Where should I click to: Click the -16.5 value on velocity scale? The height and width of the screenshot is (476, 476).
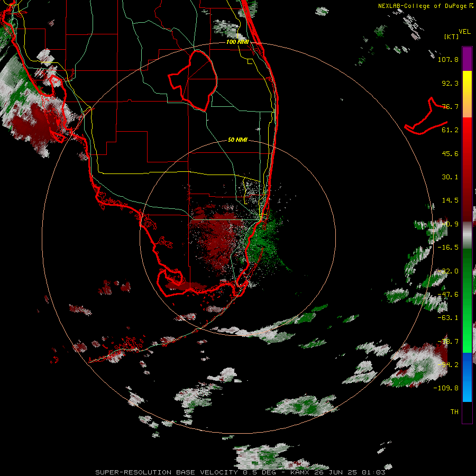pos(448,248)
